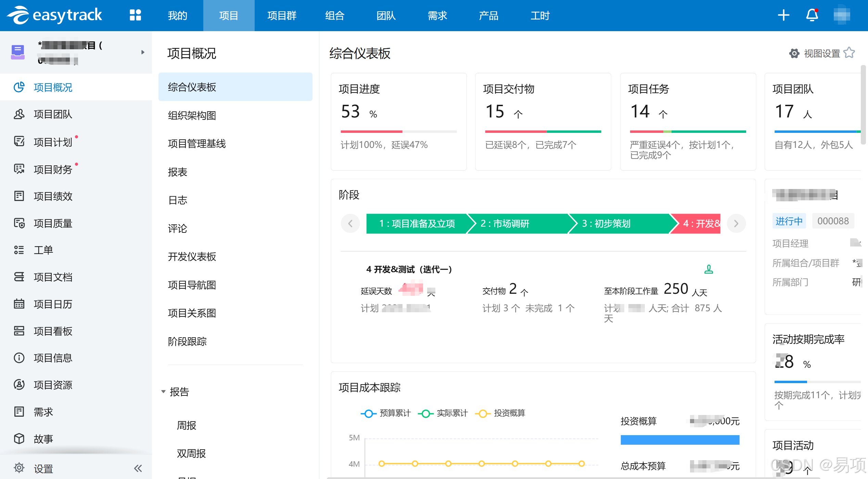Toggle 预算累计 legend in cost chart
This screenshot has height=479, width=868.
(x=385, y=413)
